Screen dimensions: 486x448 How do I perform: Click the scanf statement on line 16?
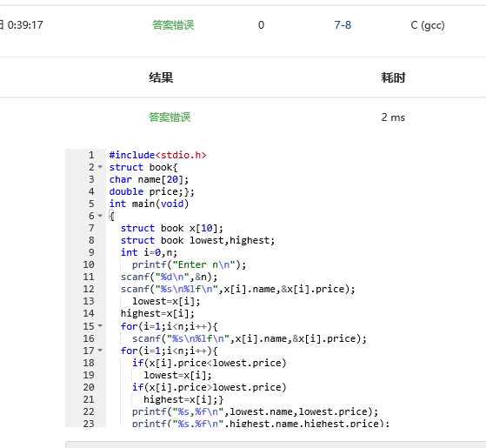pos(250,338)
